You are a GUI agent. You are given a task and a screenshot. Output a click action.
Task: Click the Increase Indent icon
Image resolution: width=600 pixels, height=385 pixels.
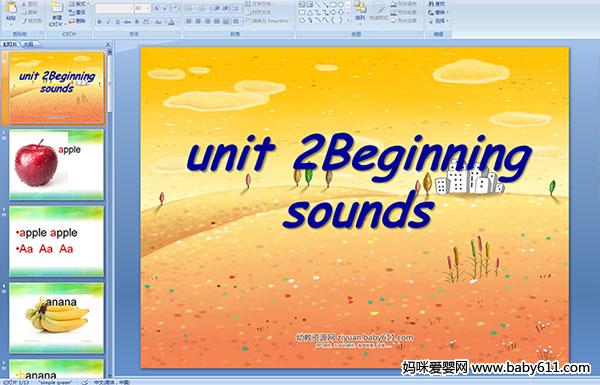point(225,8)
